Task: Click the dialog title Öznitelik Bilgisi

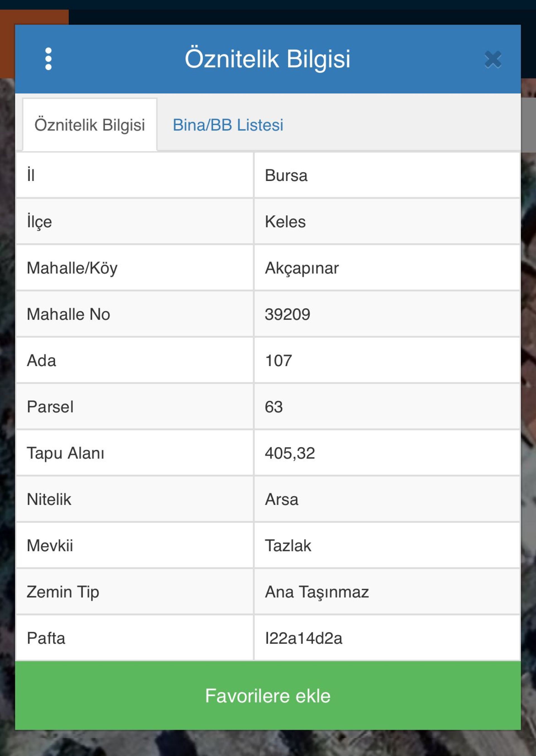Action: point(267,59)
